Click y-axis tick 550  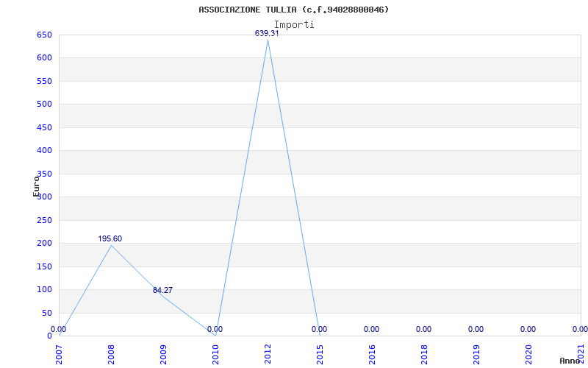coord(44,81)
